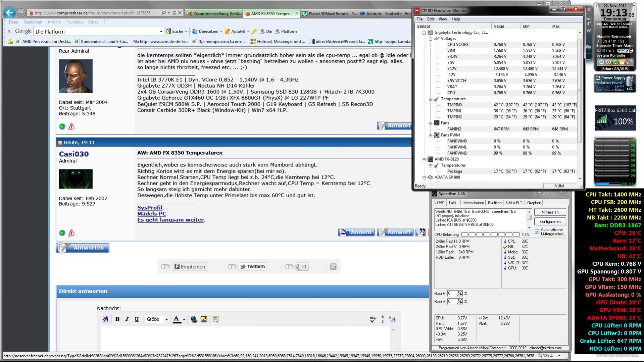This screenshot has width=644, height=362.
Task: Go back with the browser back arrow
Action: 9,13
